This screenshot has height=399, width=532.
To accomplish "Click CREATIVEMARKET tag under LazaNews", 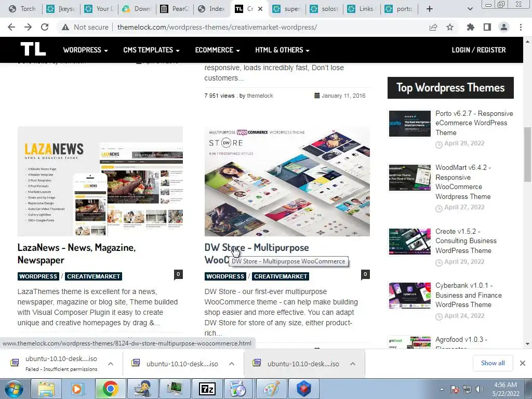I will [94, 276].
